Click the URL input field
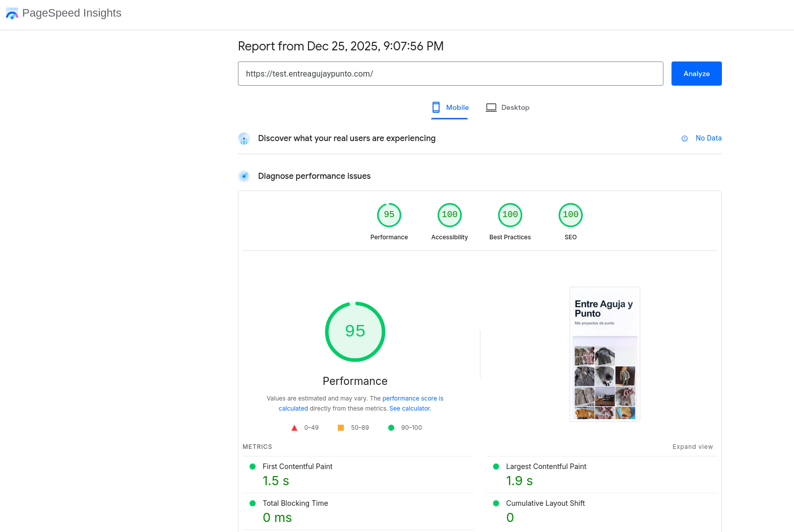This screenshot has height=532, width=794. pyautogui.click(x=450, y=74)
